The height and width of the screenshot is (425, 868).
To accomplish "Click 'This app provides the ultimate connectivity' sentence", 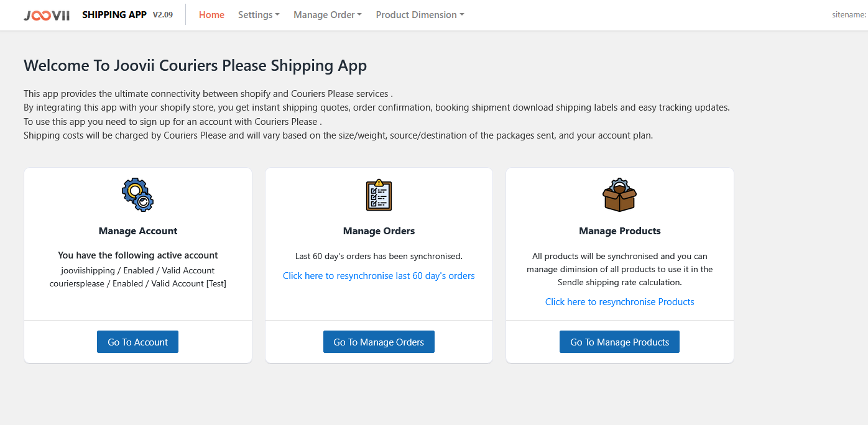I will [x=208, y=94].
